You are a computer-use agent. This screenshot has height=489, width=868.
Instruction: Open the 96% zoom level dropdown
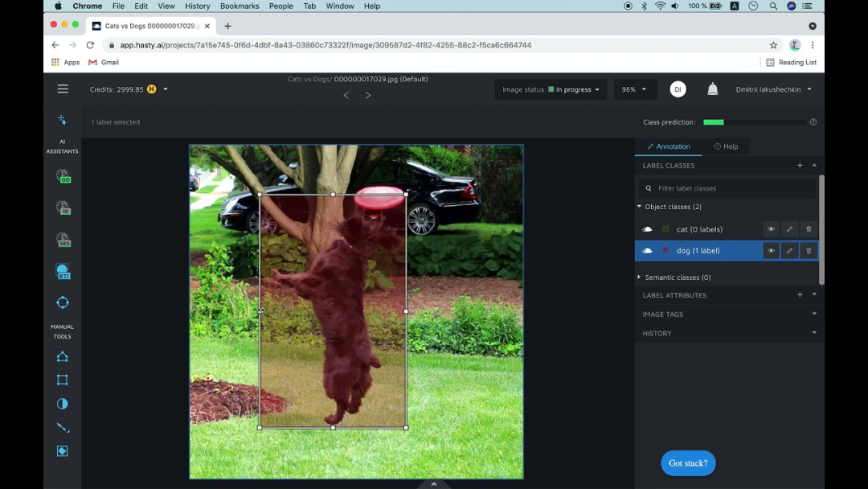634,89
